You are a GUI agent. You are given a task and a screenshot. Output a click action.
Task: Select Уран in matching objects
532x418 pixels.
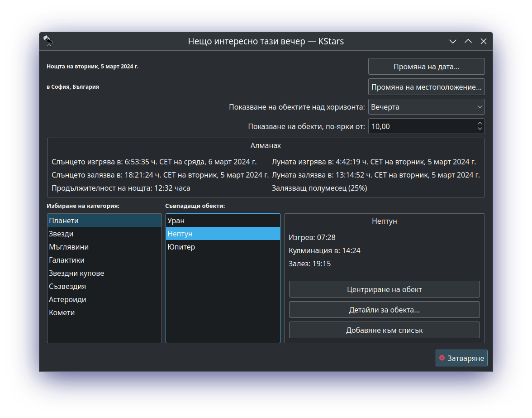[x=176, y=221]
